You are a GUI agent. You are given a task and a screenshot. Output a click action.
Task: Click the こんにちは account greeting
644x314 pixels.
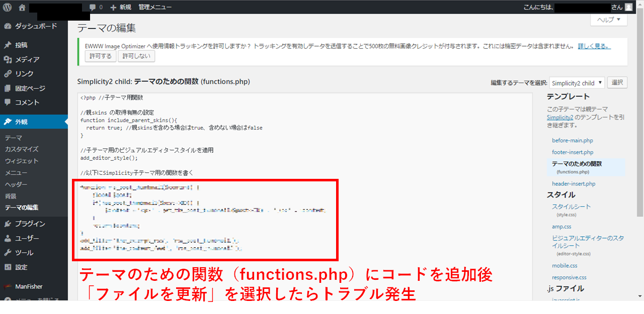(578, 7)
